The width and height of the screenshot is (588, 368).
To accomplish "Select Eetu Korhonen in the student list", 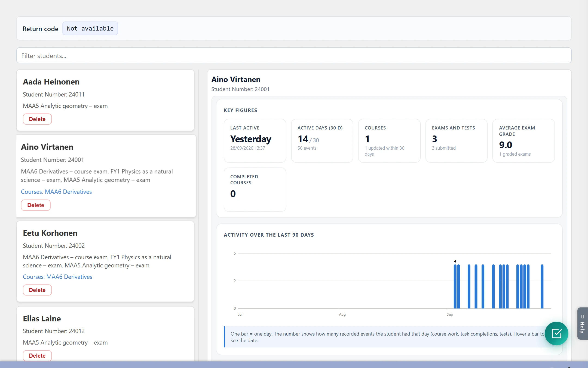I will tap(50, 233).
